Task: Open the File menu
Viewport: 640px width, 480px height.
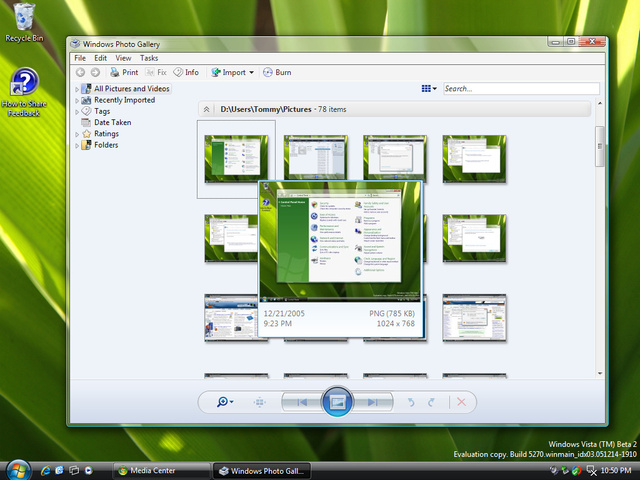Action: tap(80, 58)
